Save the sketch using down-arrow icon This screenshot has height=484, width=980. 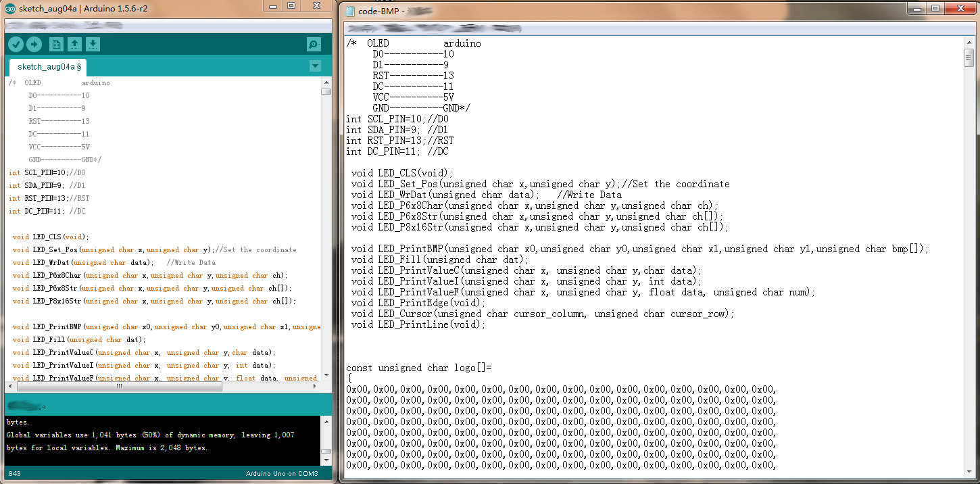click(x=93, y=45)
